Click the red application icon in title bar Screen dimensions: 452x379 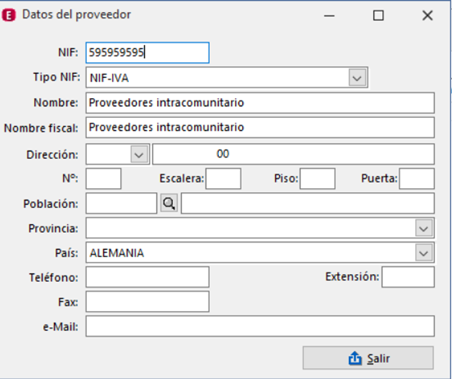click(x=9, y=15)
